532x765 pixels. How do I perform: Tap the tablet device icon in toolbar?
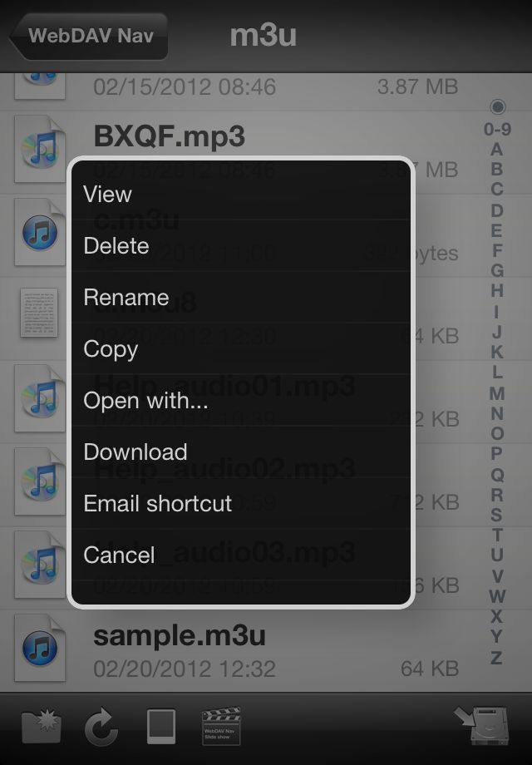[x=161, y=727]
